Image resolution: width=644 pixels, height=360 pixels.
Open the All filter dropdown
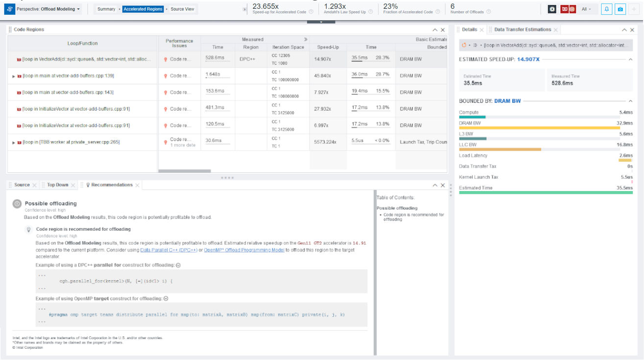click(586, 9)
